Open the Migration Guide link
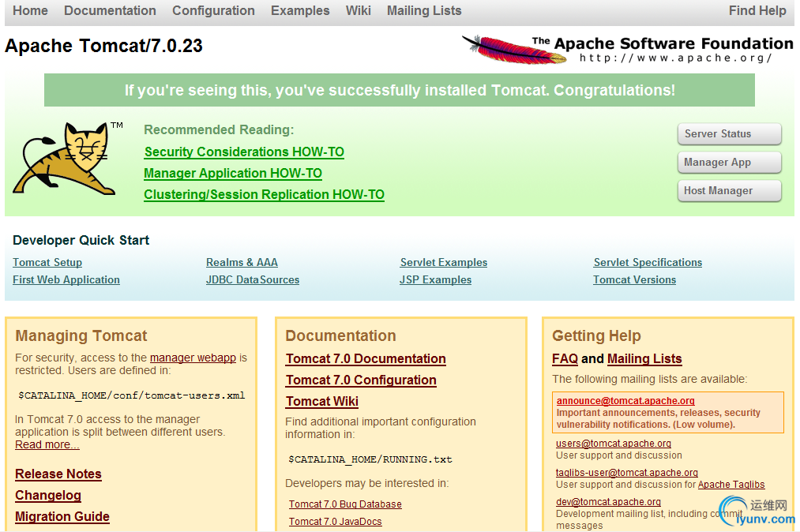800x532 pixels. point(62,517)
